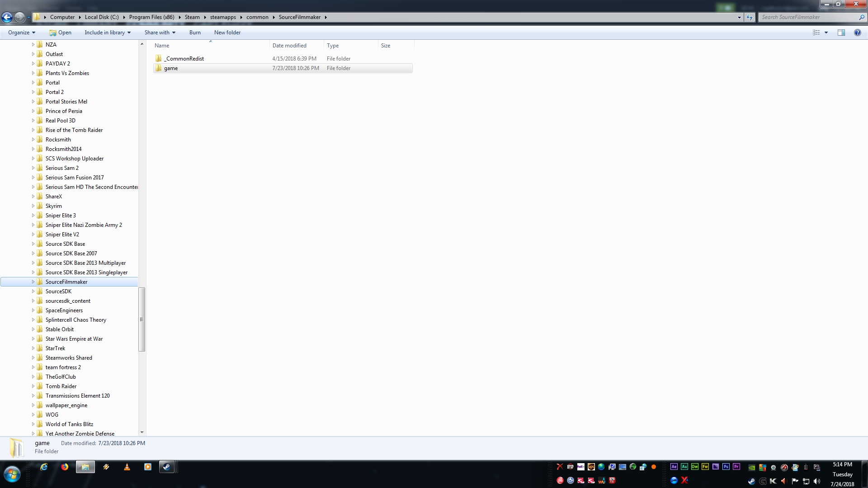Click the Burn button
This screenshot has height=488, width=868.
pos(195,33)
